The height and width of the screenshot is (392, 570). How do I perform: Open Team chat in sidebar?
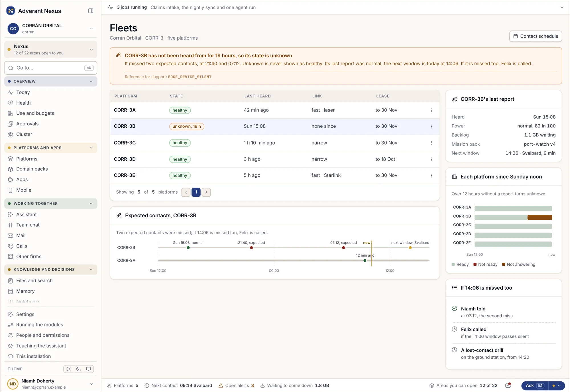(51, 225)
